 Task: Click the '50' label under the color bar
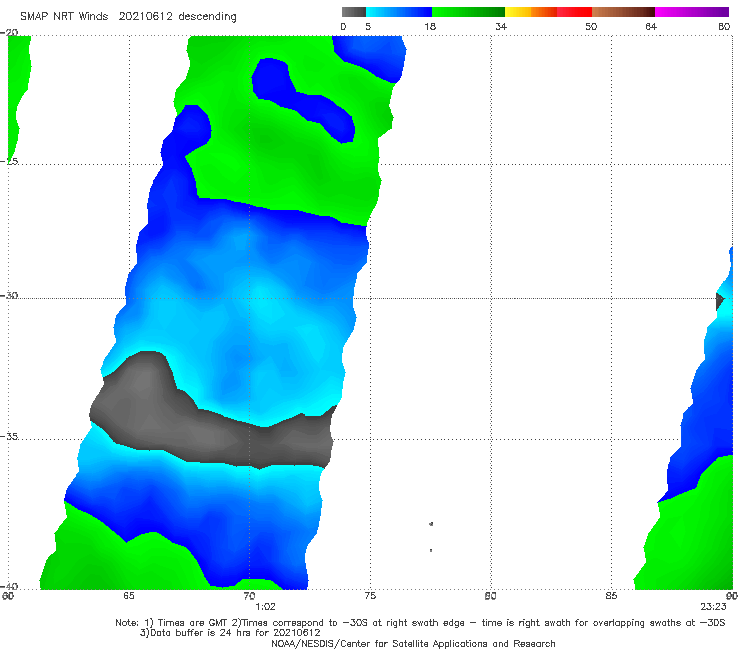pos(591,26)
